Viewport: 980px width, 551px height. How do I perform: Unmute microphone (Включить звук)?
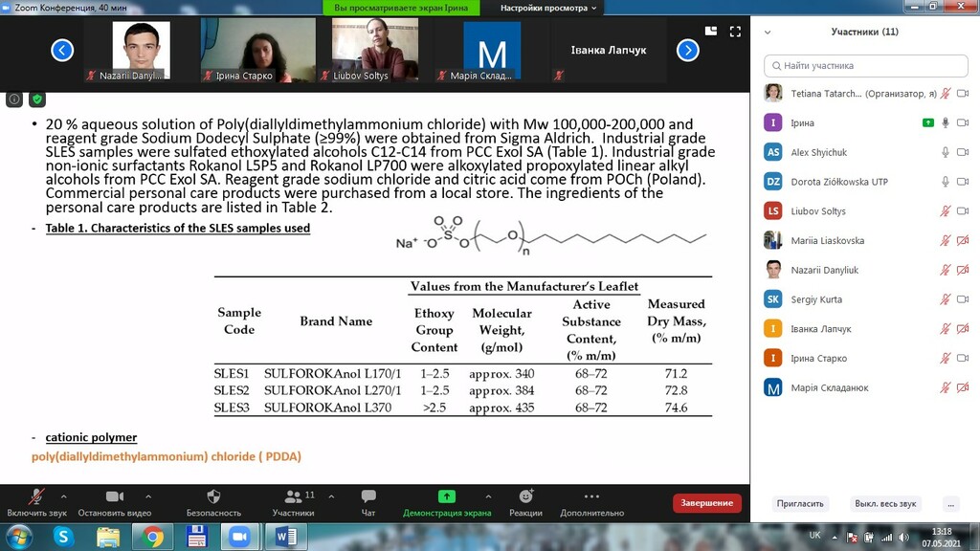[x=36, y=503]
